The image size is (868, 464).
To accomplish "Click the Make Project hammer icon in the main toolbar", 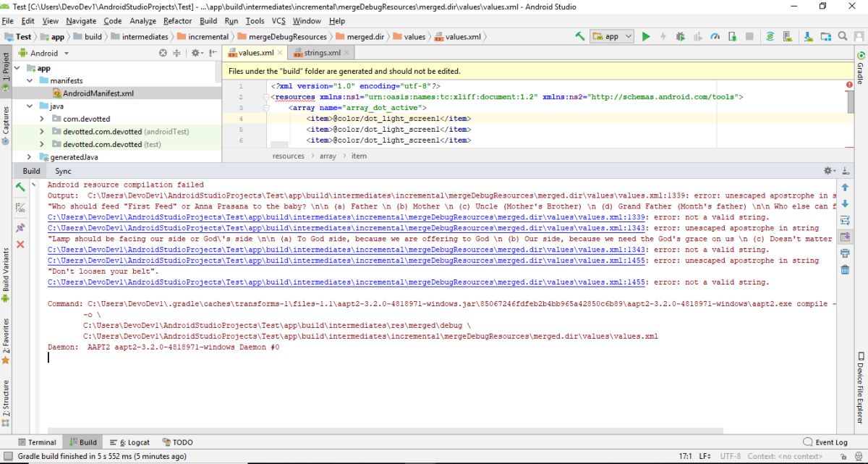I will coord(580,36).
